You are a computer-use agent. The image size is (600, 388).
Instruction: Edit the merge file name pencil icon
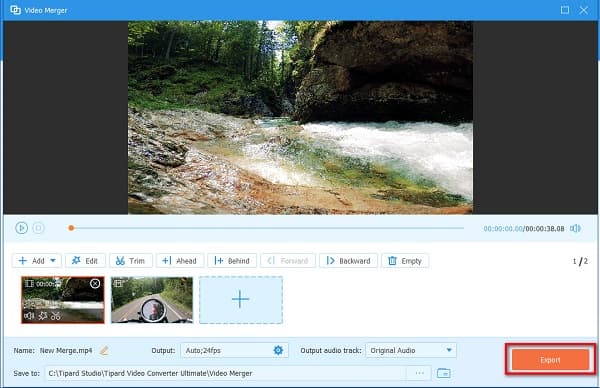[x=104, y=350]
